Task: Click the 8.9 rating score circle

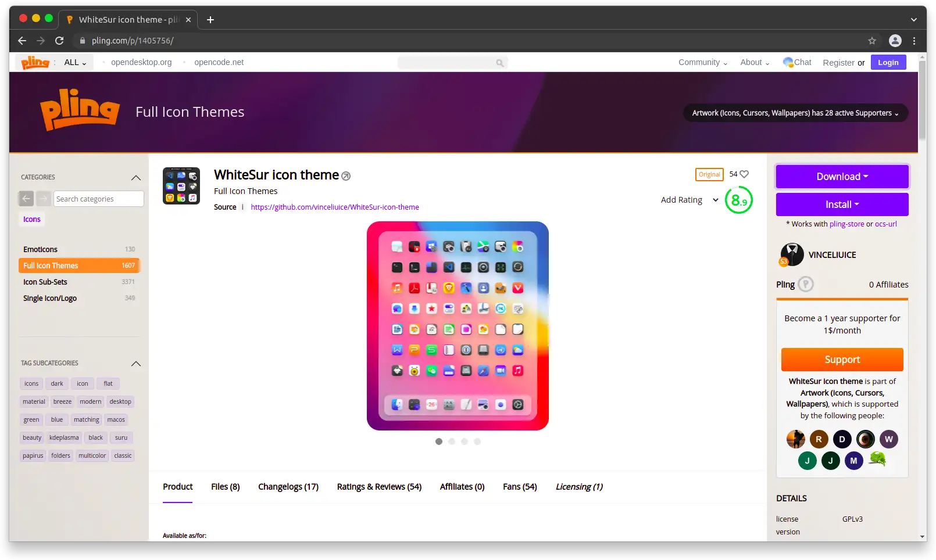Action: (x=739, y=200)
